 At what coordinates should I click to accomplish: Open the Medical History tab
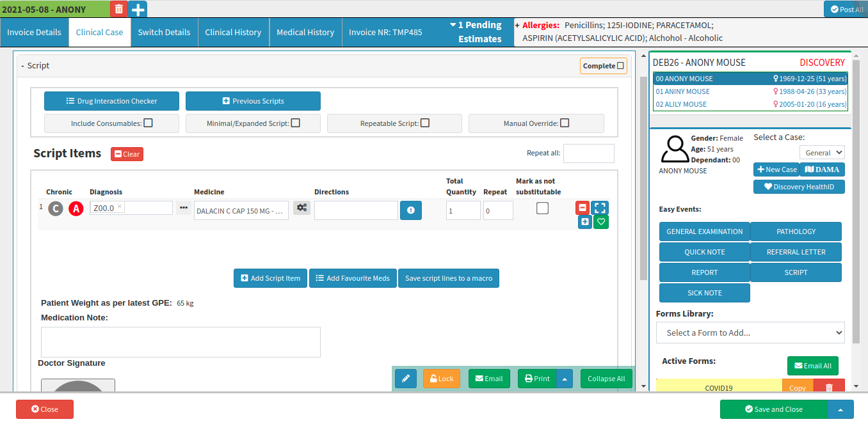pyautogui.click(x=305, y=33)
